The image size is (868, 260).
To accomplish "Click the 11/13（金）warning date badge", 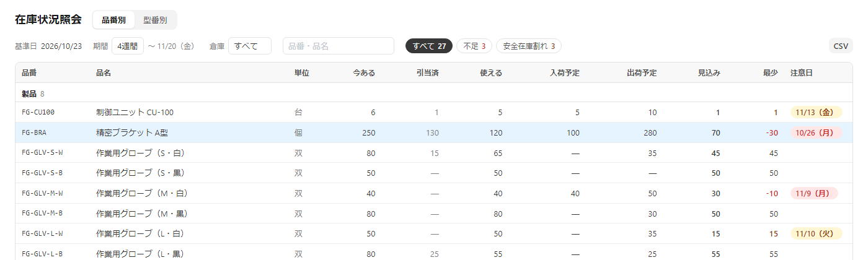I will (817, 112).
